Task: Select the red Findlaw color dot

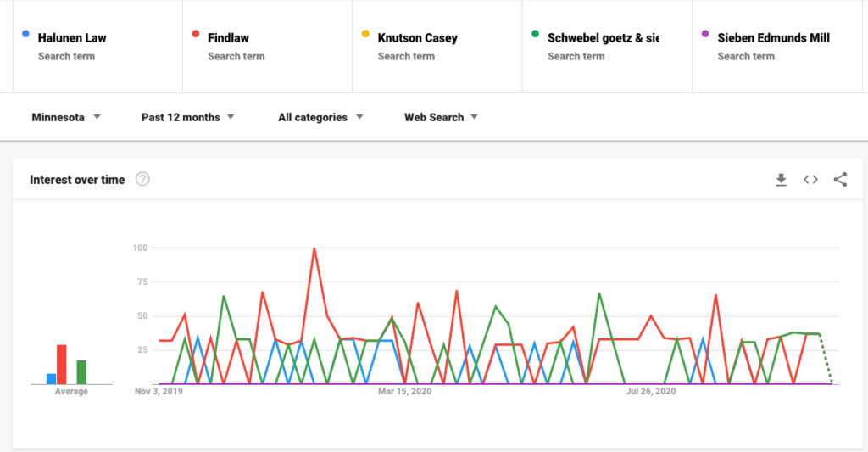Action: pos(196,34)
